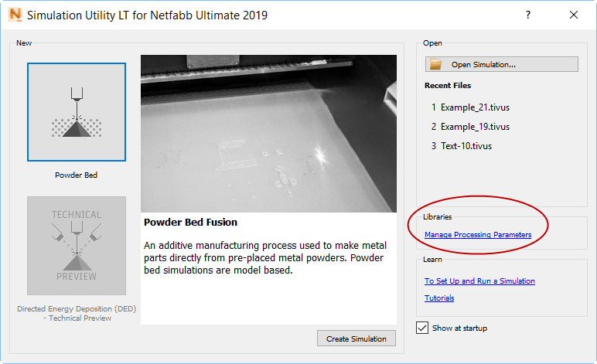Open To Set Up and Run a Simulation link
This screenshot has height=364, width=597.
pyautogui.click(x=479, y=281)
